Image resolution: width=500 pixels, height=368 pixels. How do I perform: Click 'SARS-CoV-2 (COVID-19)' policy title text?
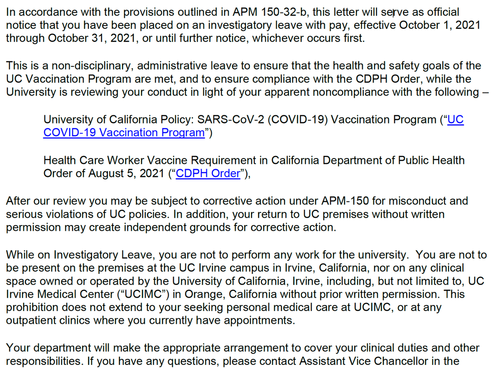(x=262, y=119)
